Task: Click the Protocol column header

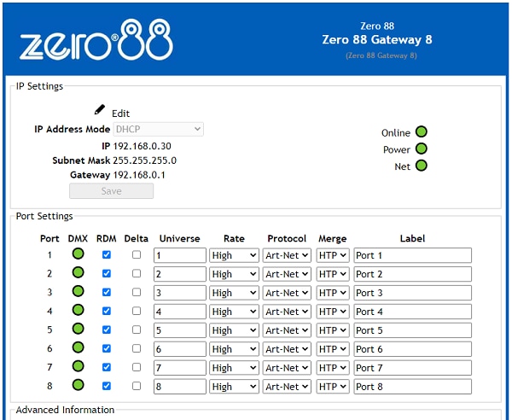Action: tap(287, 238)
